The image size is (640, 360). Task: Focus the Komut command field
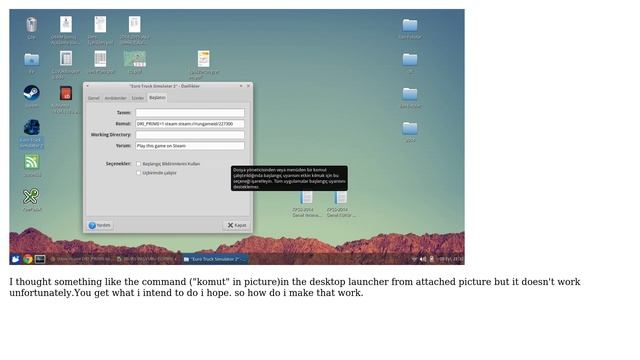point(190,124)
